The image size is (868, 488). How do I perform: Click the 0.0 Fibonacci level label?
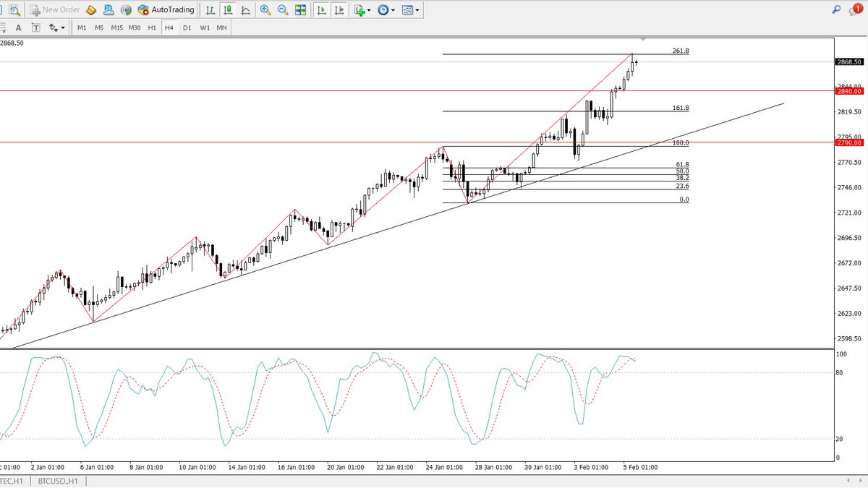point(684,199)
